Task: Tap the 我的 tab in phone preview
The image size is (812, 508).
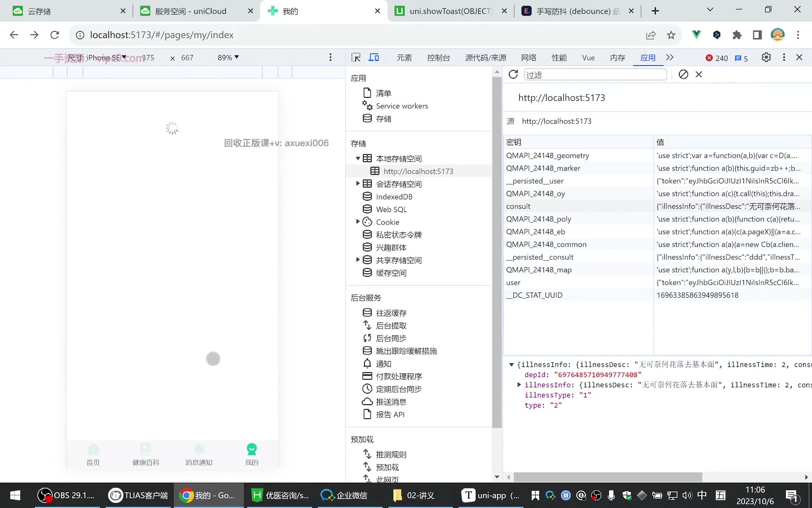Action: pos(252,455)
